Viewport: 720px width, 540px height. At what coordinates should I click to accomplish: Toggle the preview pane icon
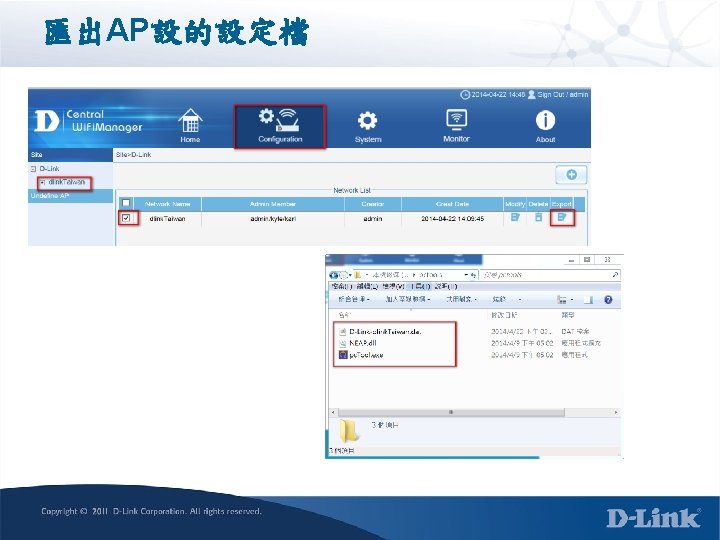pyautogui.click(x=588, y=300)
